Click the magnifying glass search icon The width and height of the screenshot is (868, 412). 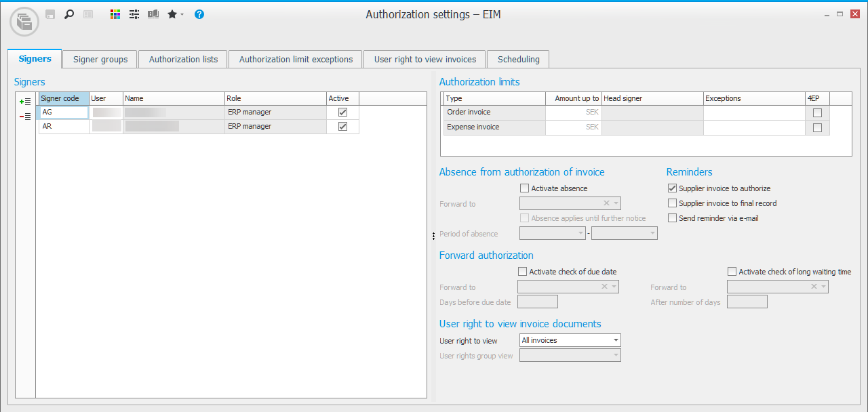(x=68, y=14)
